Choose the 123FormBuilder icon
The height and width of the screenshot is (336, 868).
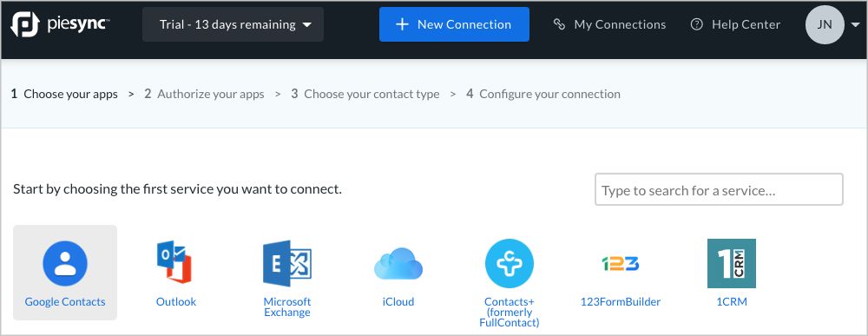621,263
